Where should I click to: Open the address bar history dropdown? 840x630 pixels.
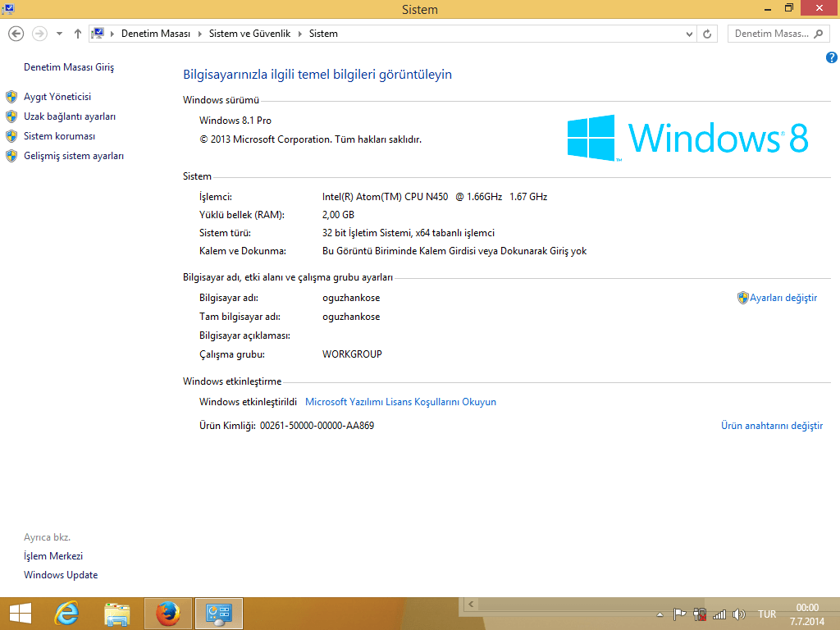689,34
